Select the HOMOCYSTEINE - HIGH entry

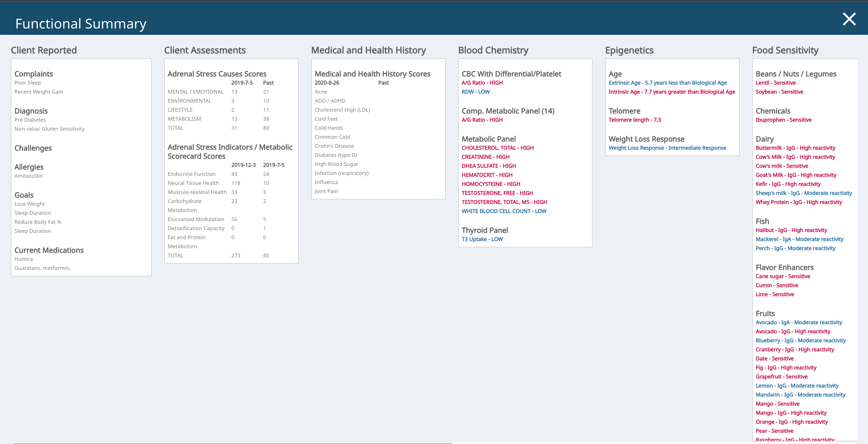(x=491, y=184)
